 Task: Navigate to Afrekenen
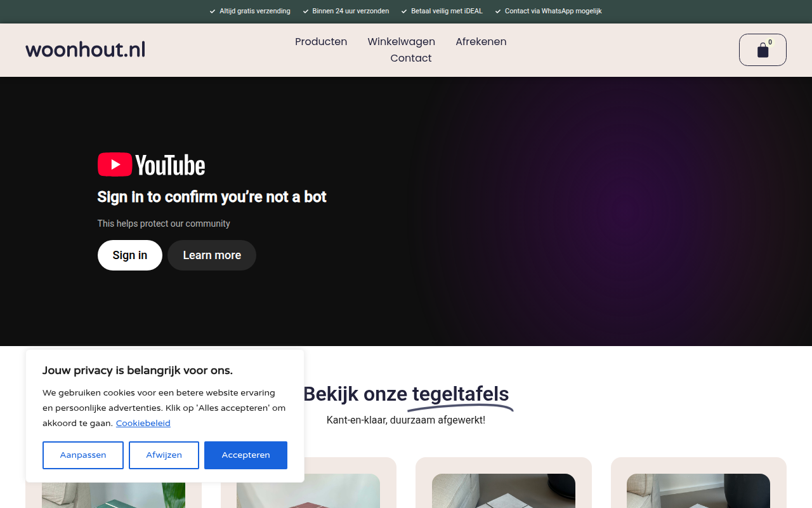pyautogui.click(x=481, y=42)
